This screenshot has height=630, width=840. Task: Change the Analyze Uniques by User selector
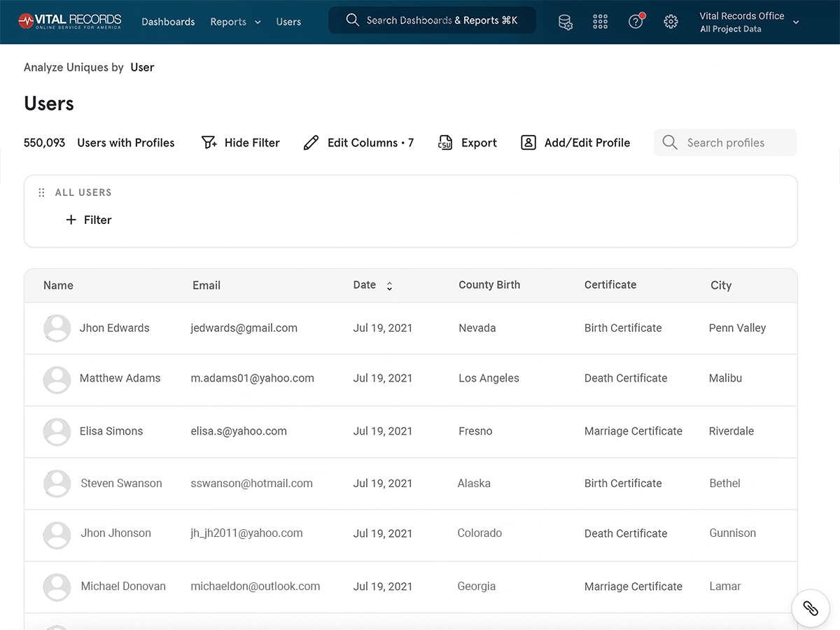pos(142,67)
